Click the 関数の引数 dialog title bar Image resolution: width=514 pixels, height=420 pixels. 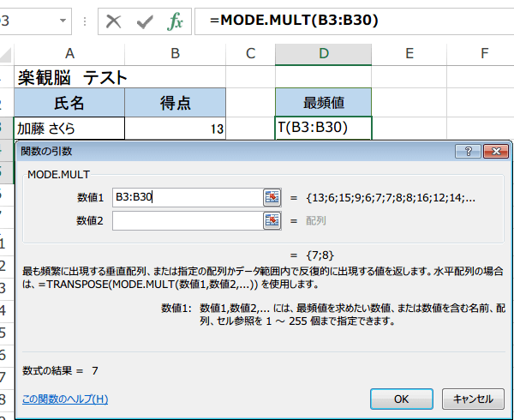click(x=236, y=152)
